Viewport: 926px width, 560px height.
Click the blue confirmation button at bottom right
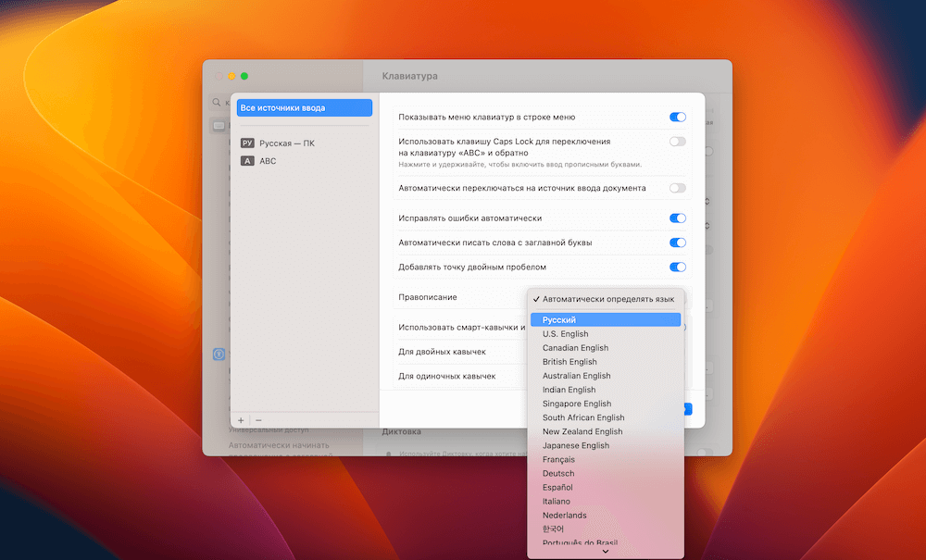coord(690,407)
